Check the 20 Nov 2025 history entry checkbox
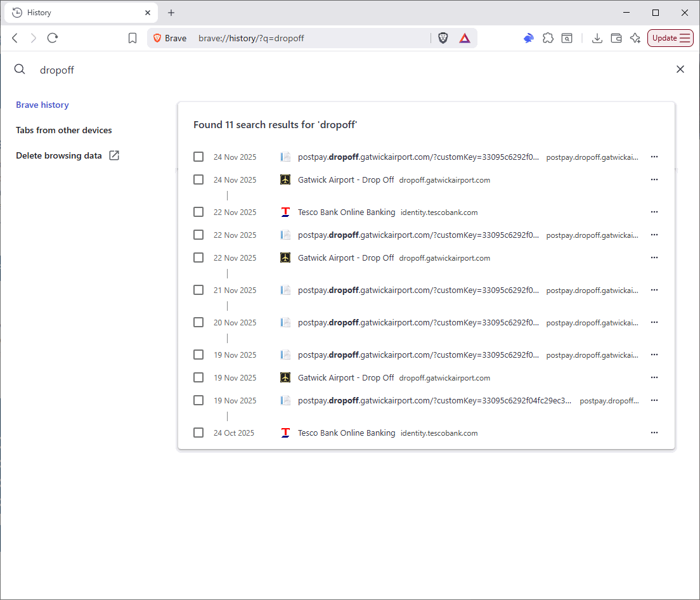 click(x=198, y=322)
